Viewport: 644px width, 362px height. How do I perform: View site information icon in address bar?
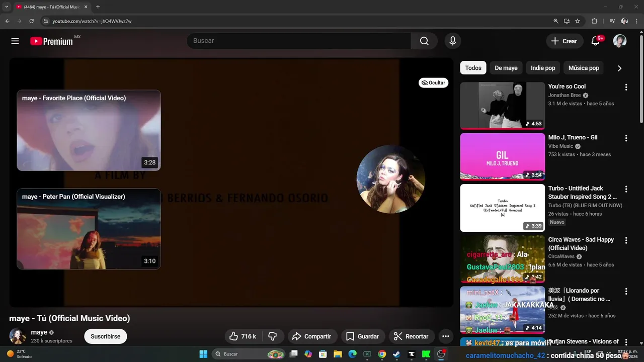point(46,21)
